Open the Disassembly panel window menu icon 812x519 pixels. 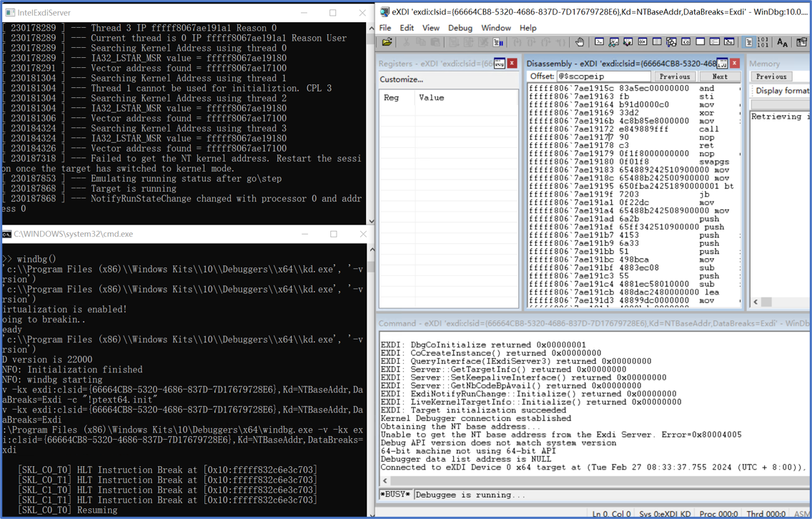tap(722, 64)
